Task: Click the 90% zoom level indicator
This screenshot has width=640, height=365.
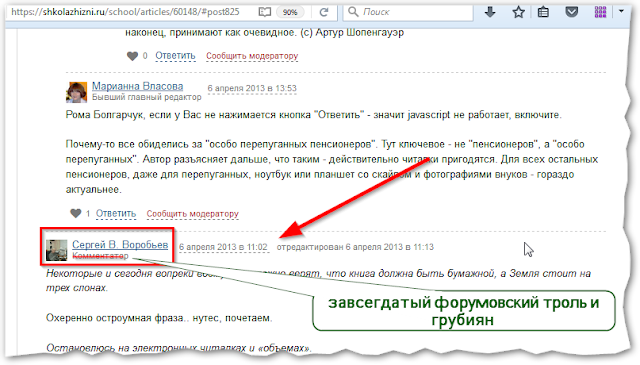Action: [x=290, y=12]
